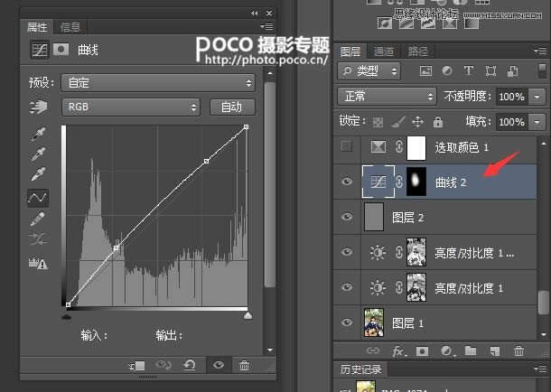Select the 图层 1 photo thumbnail
Screen dimensions: 551x392
pos(374,322)
